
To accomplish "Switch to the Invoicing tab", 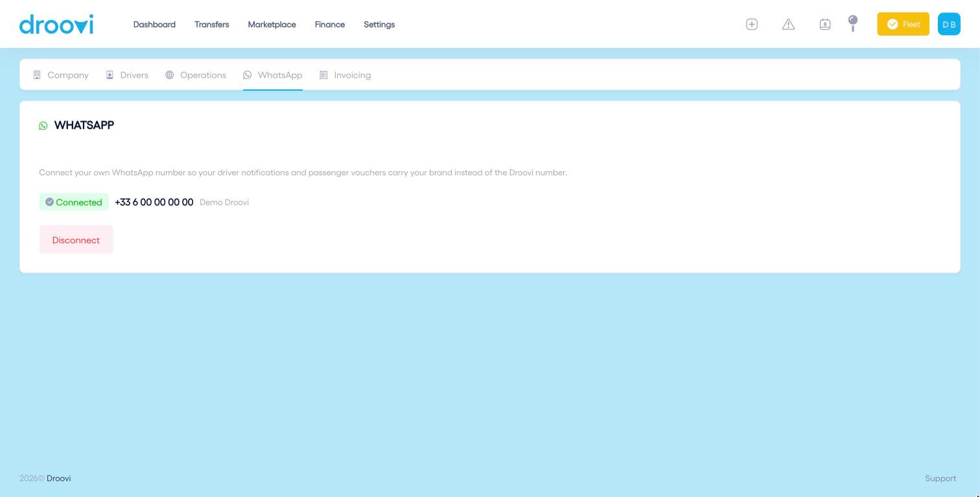I will click(345, 75).
